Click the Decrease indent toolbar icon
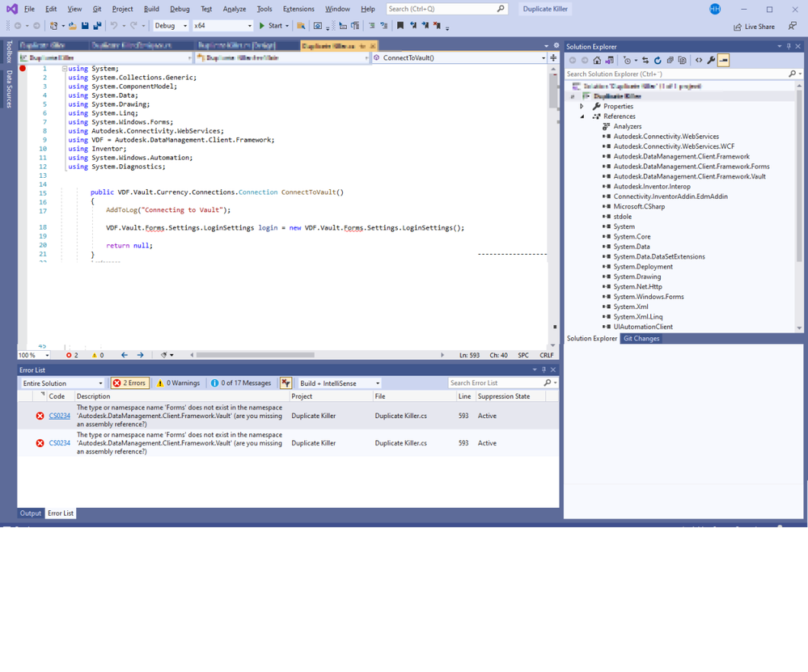The width and height of the screenshot is (808, 672). coord(384,26)
